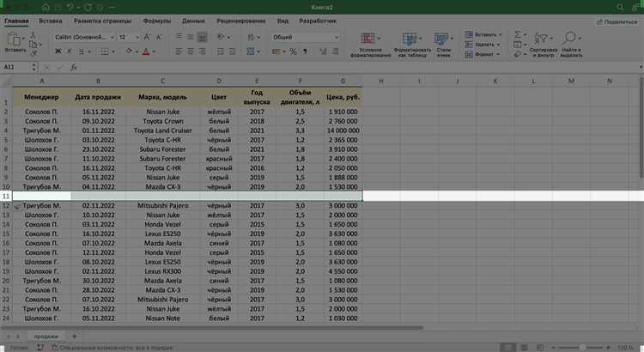Toggle italic К formatting
This screenshot has height=352, width=644.
pyautogui.click(x=69, y=52)
